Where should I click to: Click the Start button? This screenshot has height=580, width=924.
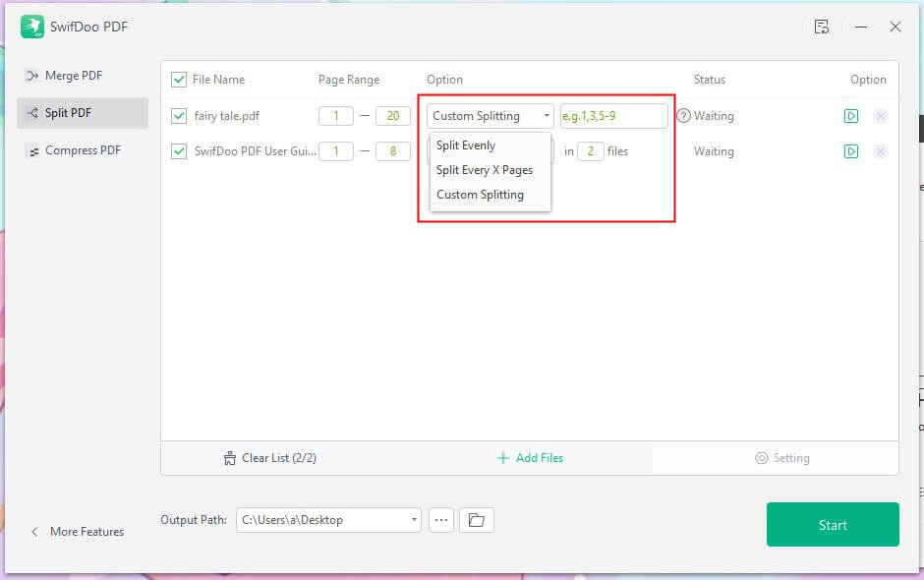click(833, 525)
